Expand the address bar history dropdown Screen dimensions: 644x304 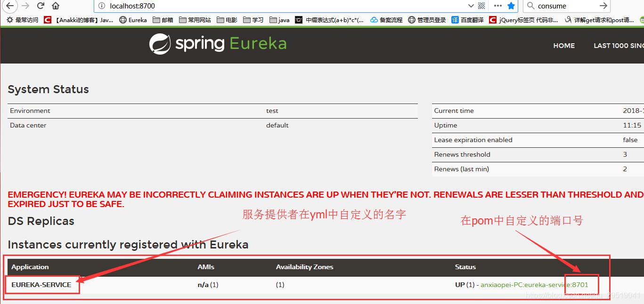(471, 6)
